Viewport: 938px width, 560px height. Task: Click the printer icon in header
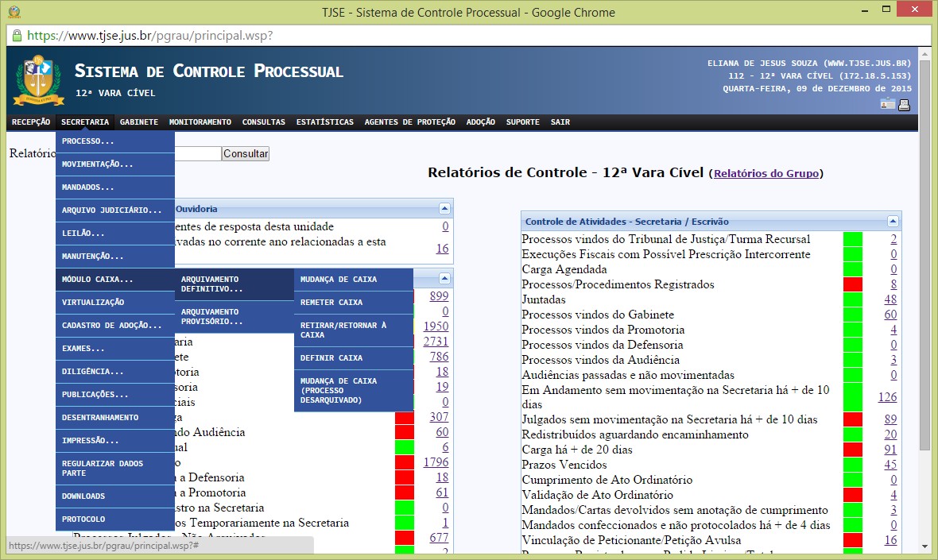pos(904,105)
